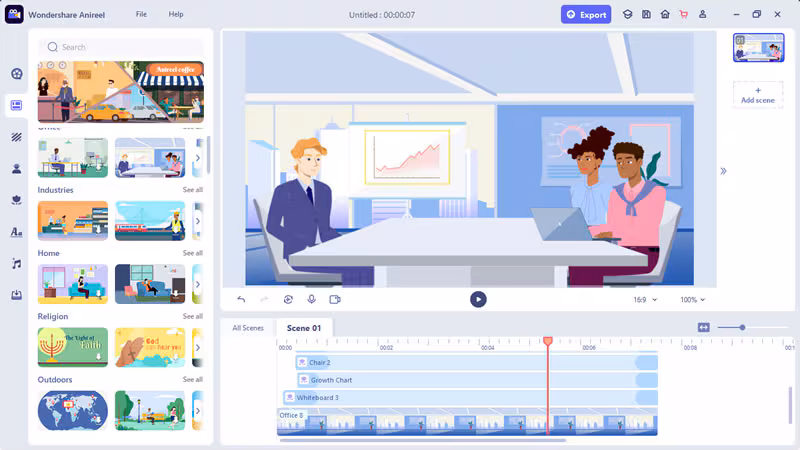Click the camera record icon under preview
This screenshot has width=800, height=450.
tap(335, 299)
